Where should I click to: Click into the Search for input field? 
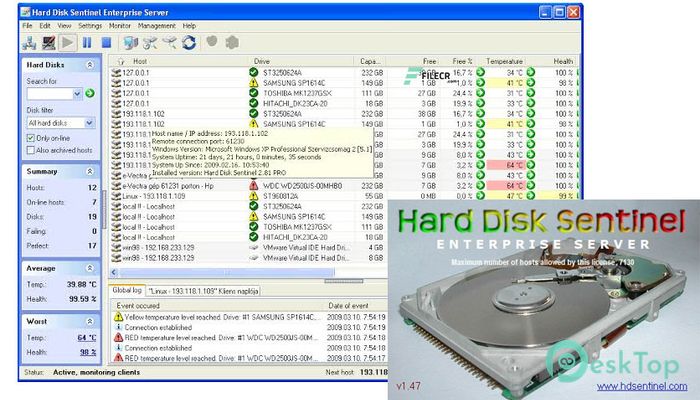point(50,94)
